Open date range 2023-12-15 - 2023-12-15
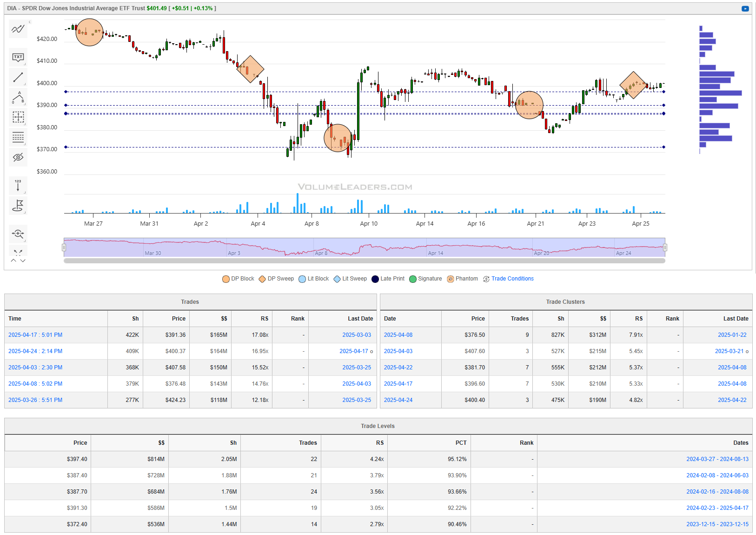Image resolution: width=756 pixels, height=535 pixels. click(x=717, y=524)
